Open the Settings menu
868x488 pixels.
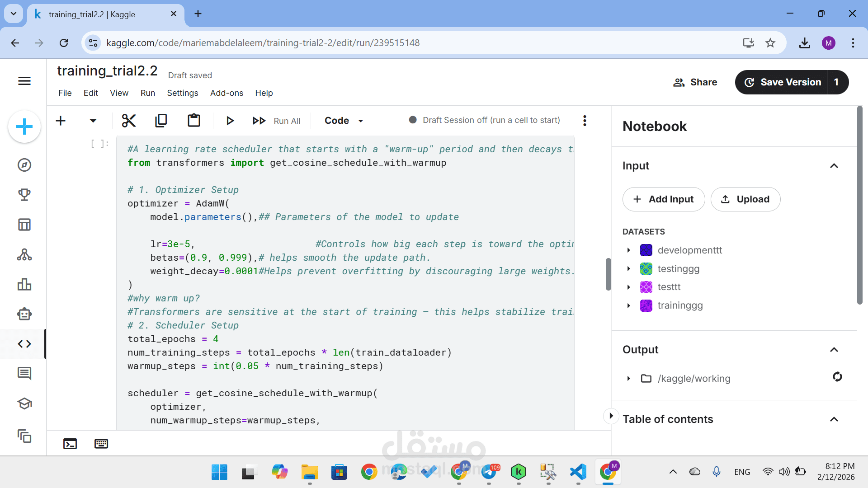(183, 93)
